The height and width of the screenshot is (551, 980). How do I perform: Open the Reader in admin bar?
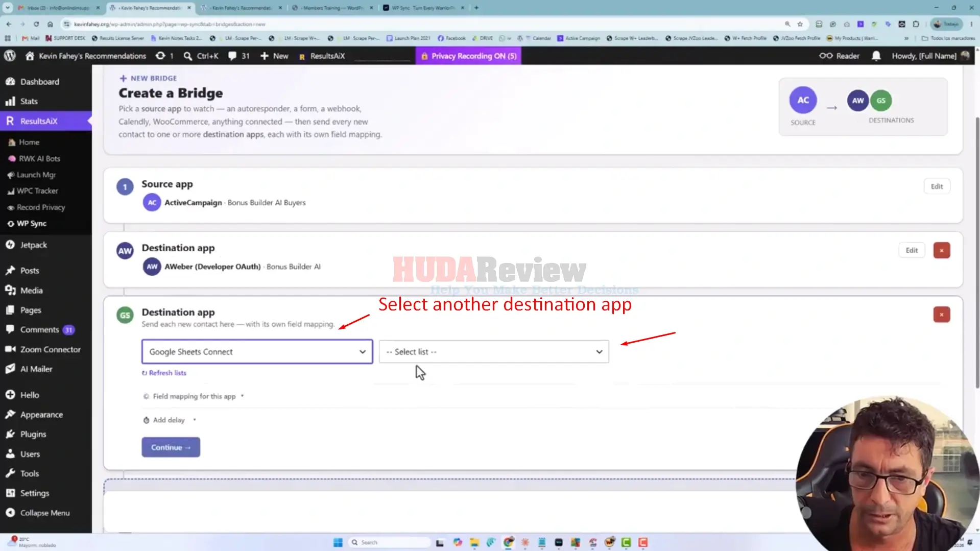tap(839, 56)
